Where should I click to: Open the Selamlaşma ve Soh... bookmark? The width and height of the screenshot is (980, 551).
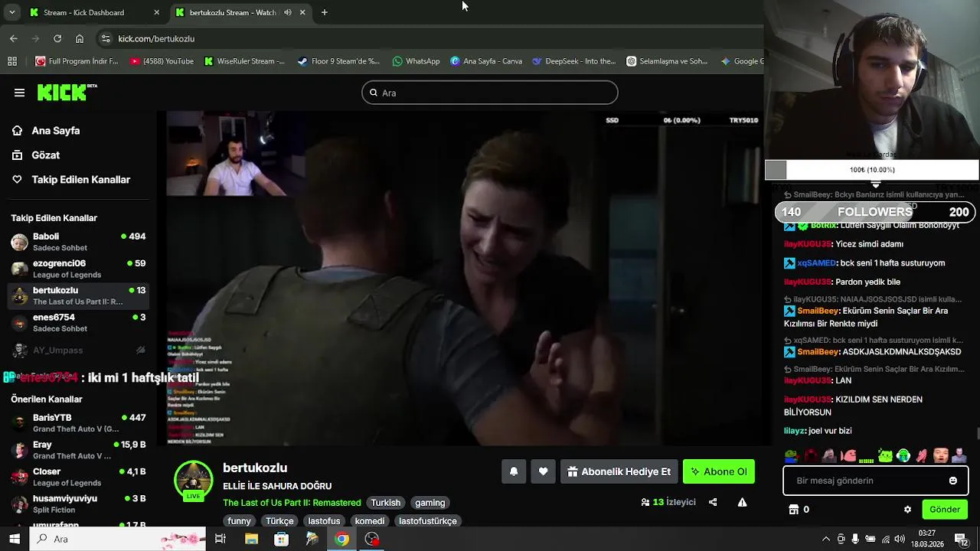[x=667, y=61]
